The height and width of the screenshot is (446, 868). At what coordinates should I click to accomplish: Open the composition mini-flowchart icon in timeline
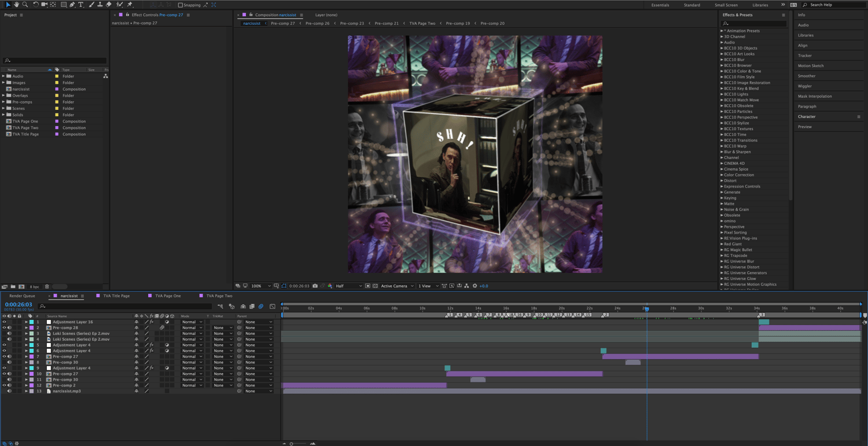coord(220,307)
